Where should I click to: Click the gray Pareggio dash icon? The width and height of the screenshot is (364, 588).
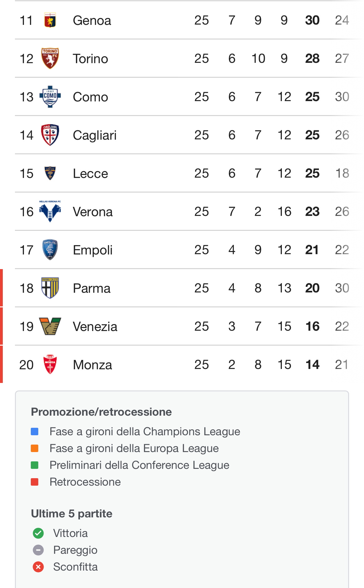tap(38, 550)
